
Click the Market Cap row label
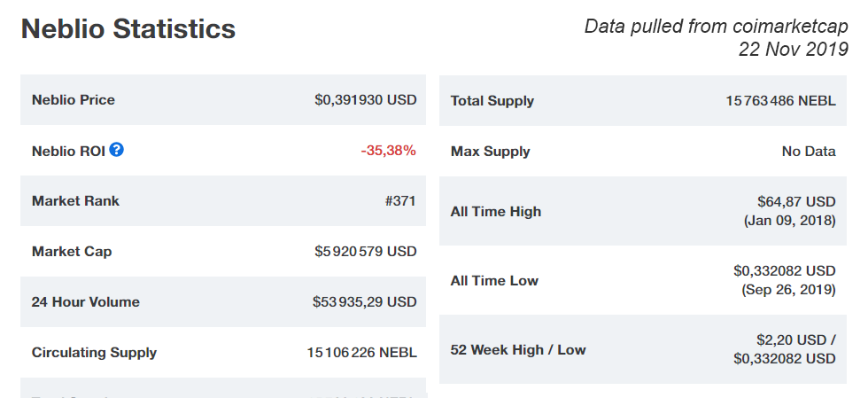click(72, 251)
